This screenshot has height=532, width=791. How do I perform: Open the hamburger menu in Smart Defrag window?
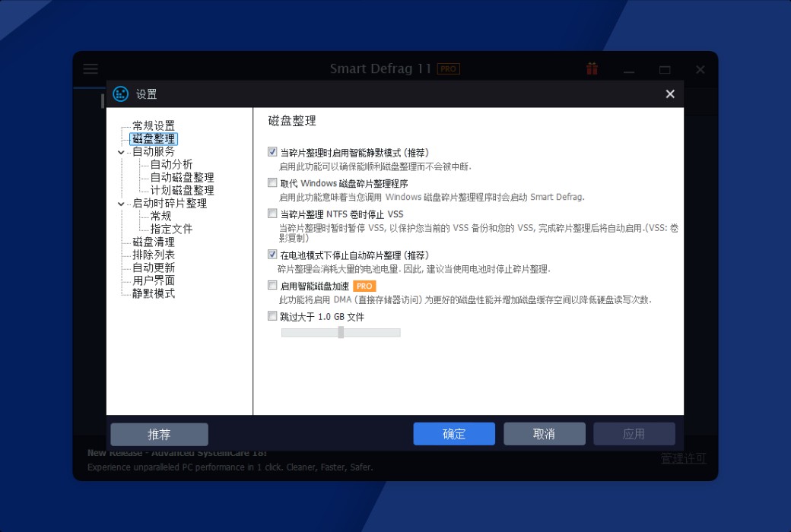[91, 68]
